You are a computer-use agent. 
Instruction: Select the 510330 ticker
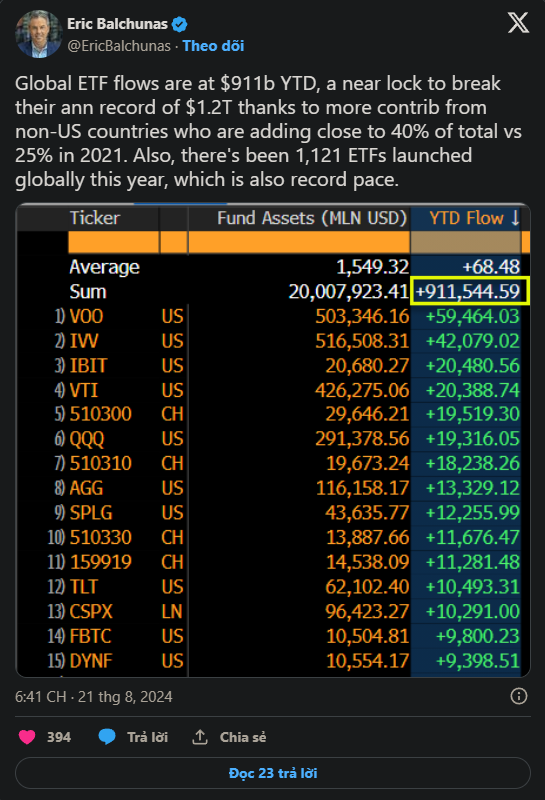(101, 537)
